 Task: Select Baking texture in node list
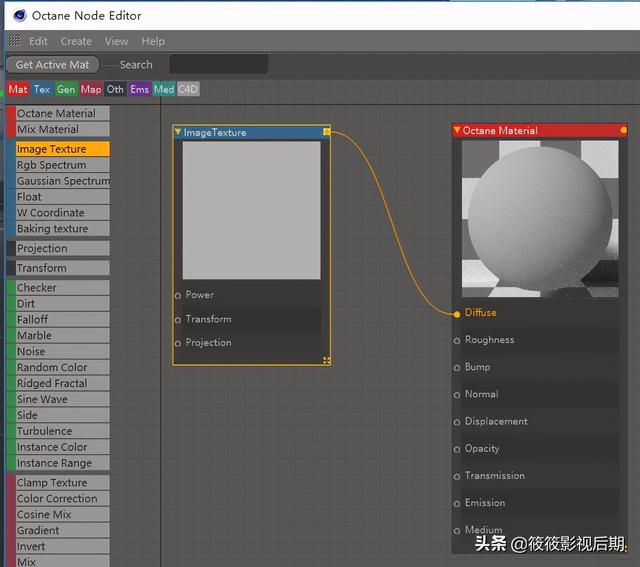[x=62, y=229]
